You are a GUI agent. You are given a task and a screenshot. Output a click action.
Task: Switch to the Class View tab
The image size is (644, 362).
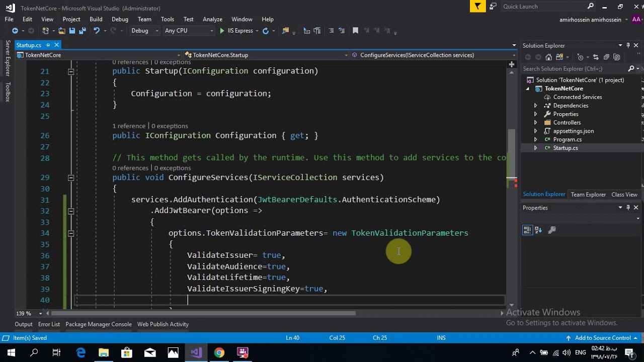tap(624, 195)
